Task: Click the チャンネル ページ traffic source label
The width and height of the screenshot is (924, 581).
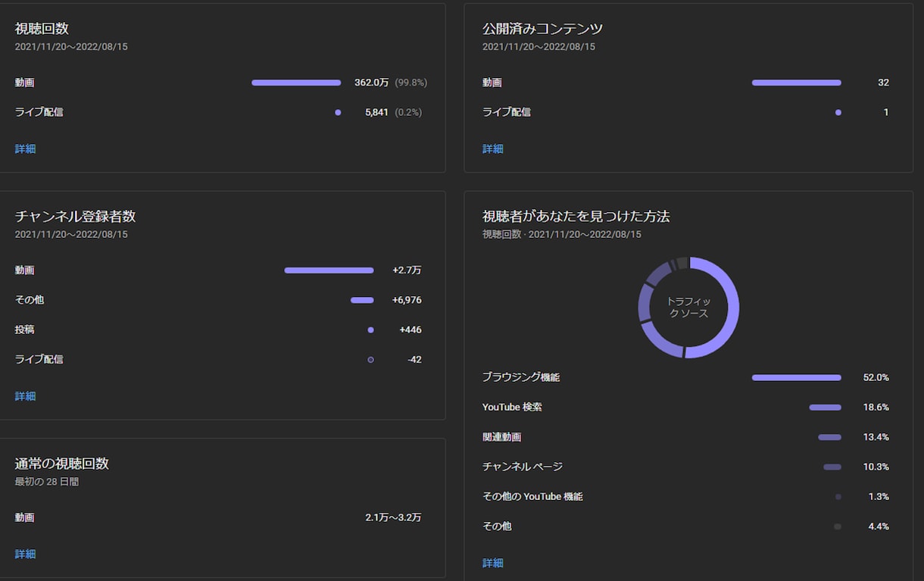Action: pyautogui.click(x=523, y=467)
